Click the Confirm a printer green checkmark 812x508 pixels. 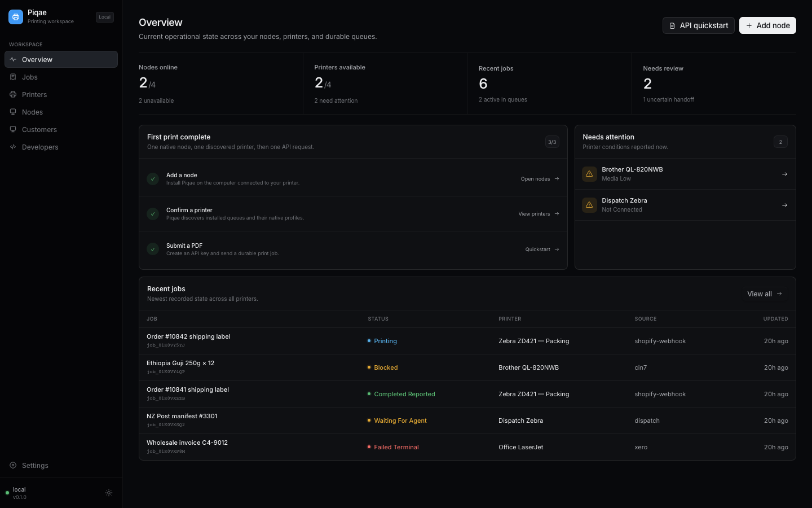[153, 214]
